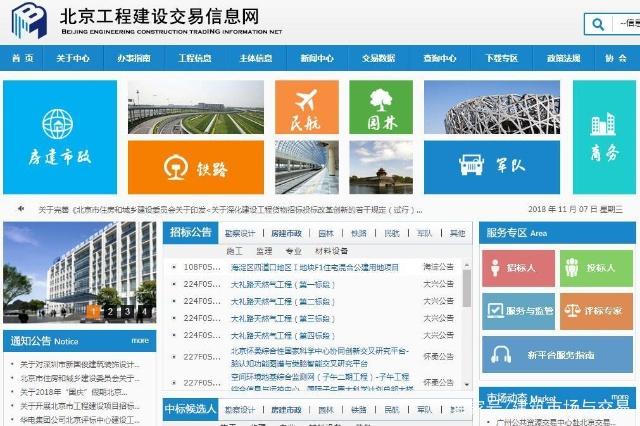Show slide 2 of building carousel
This screenshot has height=426, width=640.
point(110,312)
